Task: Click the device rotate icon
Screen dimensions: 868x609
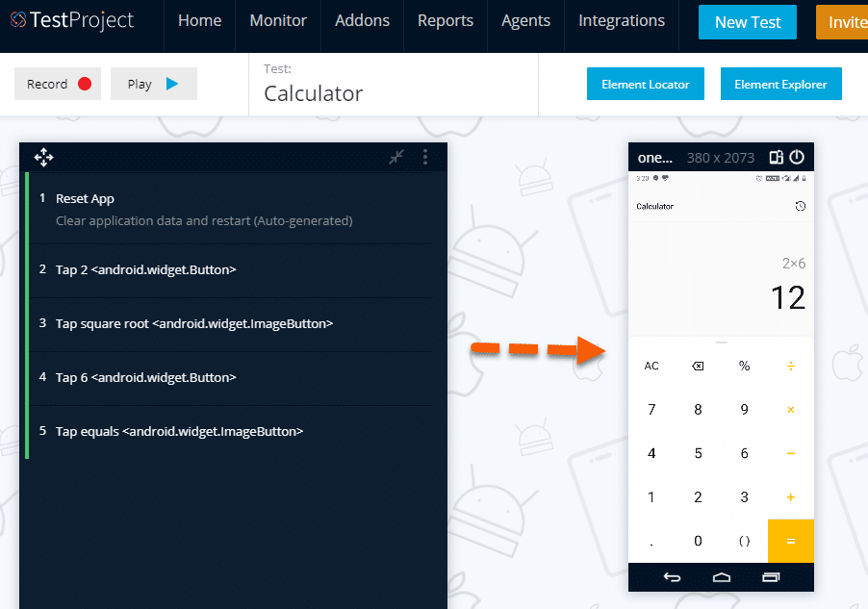Action: (777, 157)
